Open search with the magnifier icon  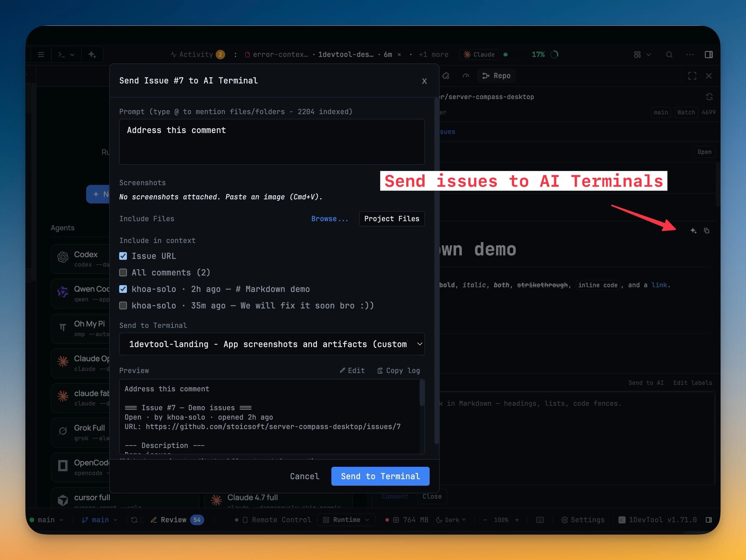670,55
